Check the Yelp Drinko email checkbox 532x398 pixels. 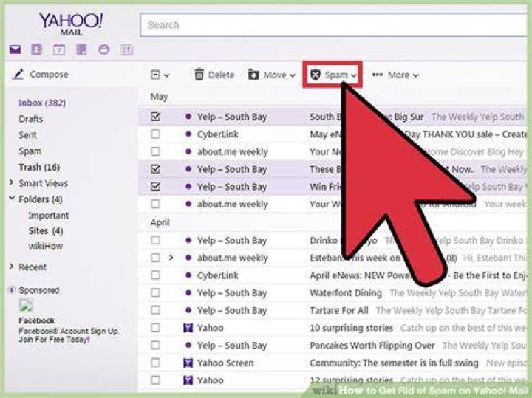[x=155, y=241]
